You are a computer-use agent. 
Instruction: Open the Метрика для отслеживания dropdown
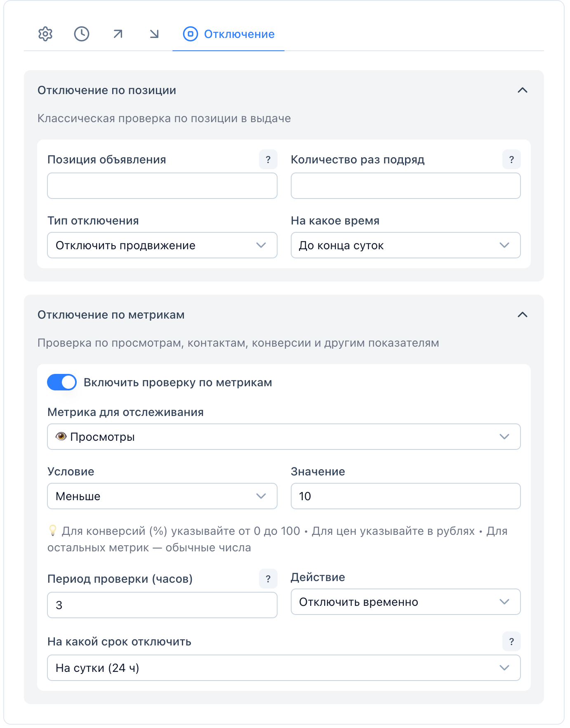pyautogui.click(x=284, y=437)
